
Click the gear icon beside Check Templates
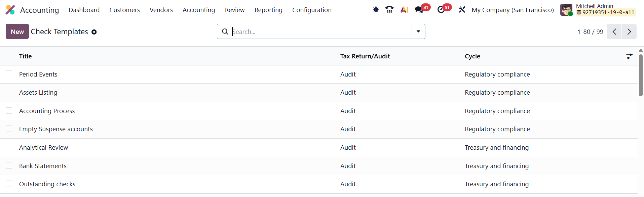click(94, 32)
